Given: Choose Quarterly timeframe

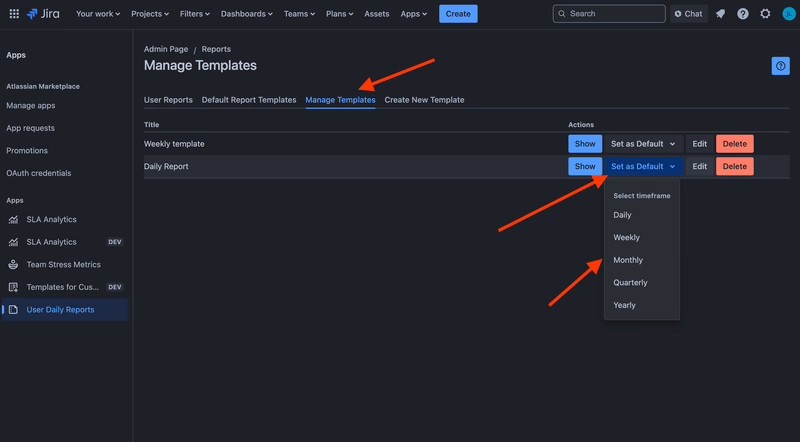Looking at the screenshot, I should coord(642,282).
